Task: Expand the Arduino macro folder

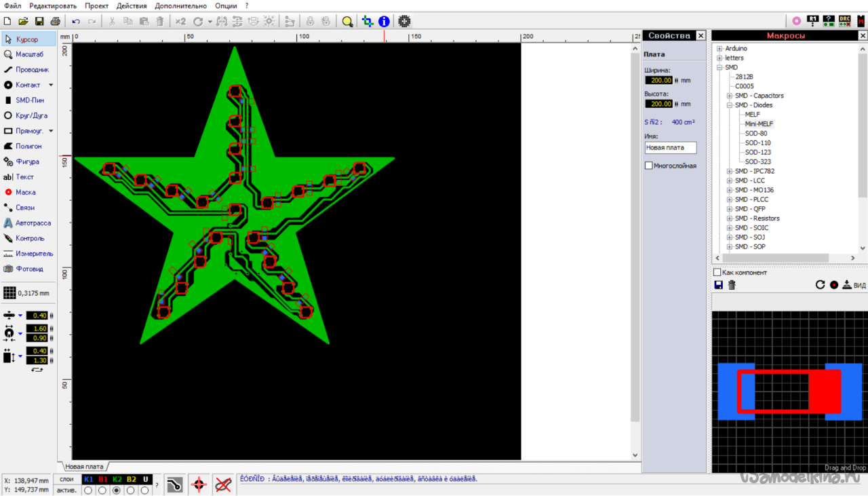Action: click(x=719, y=49)
